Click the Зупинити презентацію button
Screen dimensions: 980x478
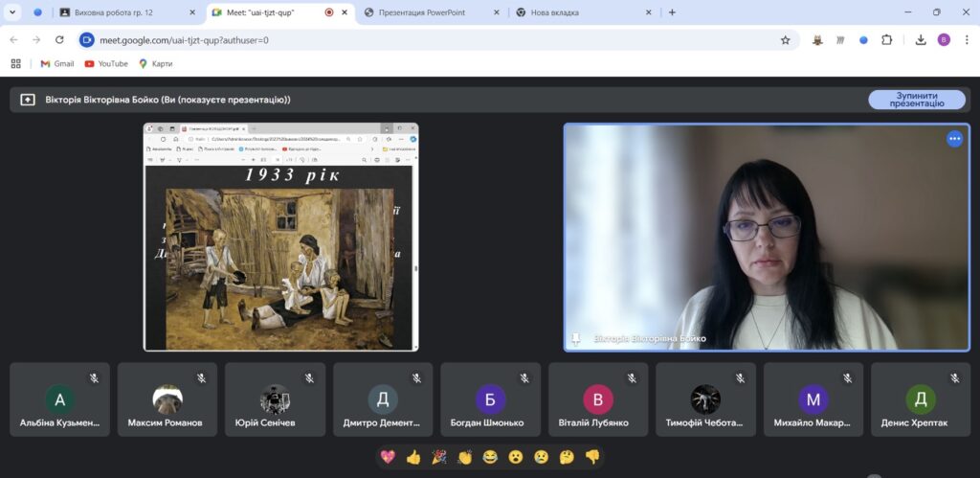click(x=916, y=100)
